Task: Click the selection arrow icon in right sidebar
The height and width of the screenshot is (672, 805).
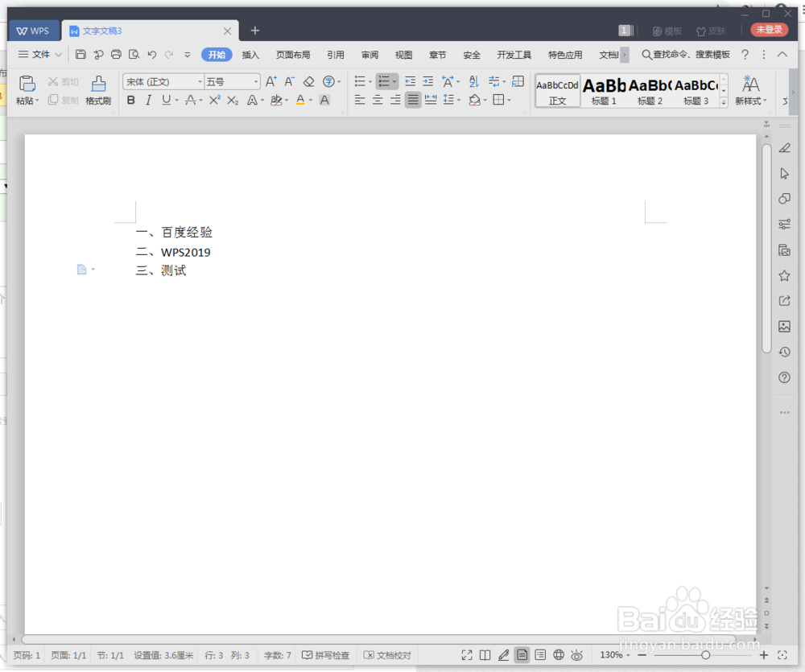Action: click(x=784, y=174)
